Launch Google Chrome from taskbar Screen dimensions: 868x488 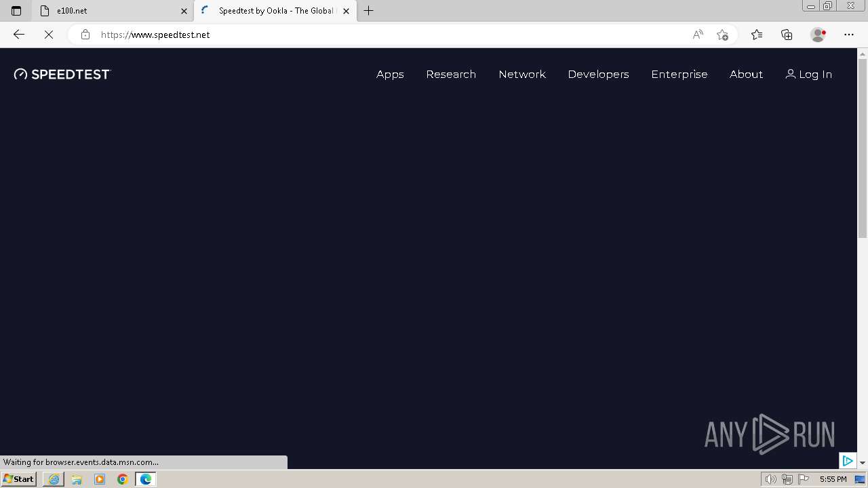click(123, 479)
